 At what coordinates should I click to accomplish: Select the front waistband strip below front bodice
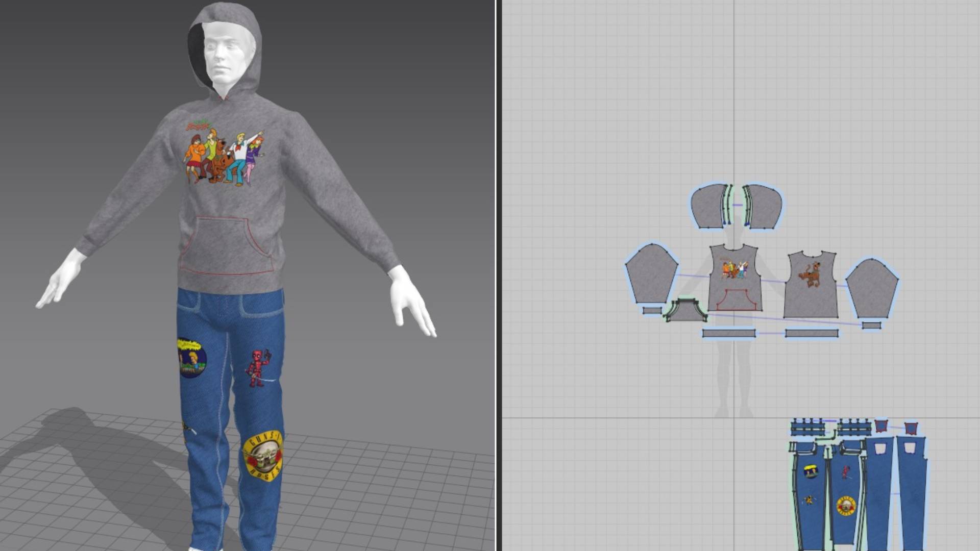click(729, 333)
